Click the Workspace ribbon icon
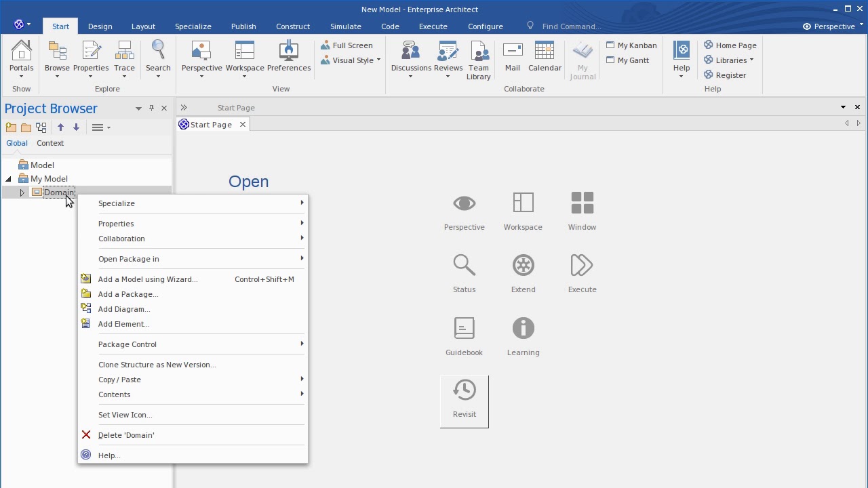The width and height of the screenshot is (868, 488). pyautogui.click(x=245, y=58)
